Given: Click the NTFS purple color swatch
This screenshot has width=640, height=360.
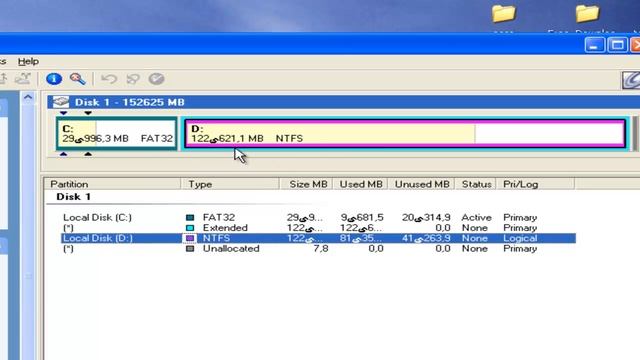Looking at the screenshot, I should coord(190,238).
